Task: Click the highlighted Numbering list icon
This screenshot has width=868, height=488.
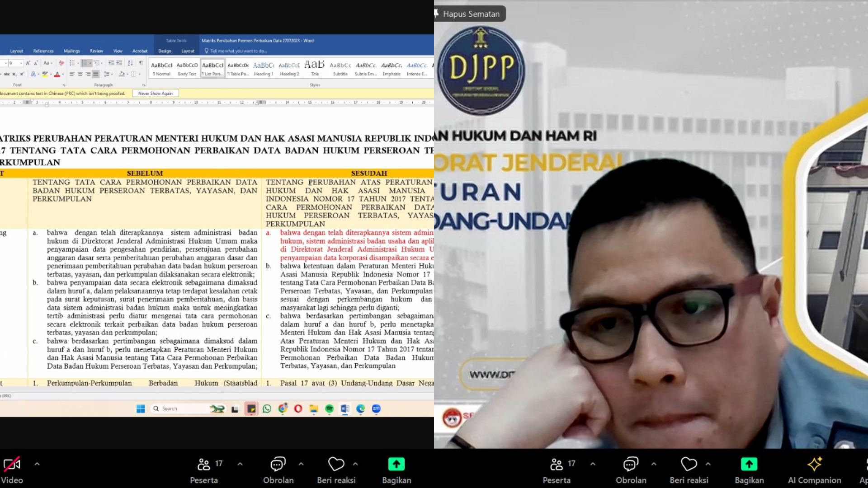Action: coord(84,63)
